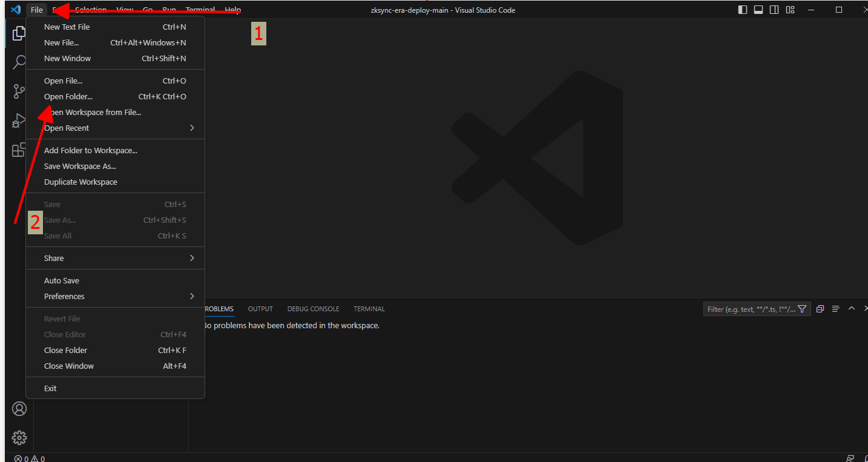This screenshot has width=868, height=462.
Task: Expand the Open Recent submenu
Action: 115,128
